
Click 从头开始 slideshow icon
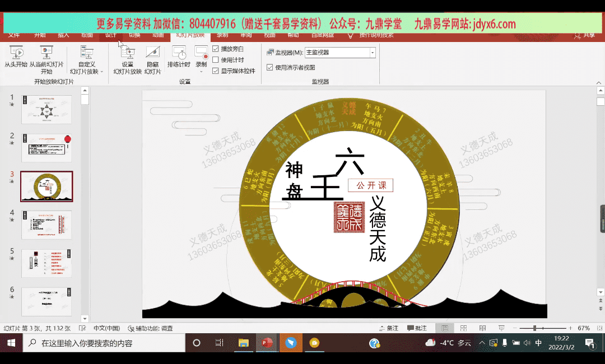click(x=16, y=53)
